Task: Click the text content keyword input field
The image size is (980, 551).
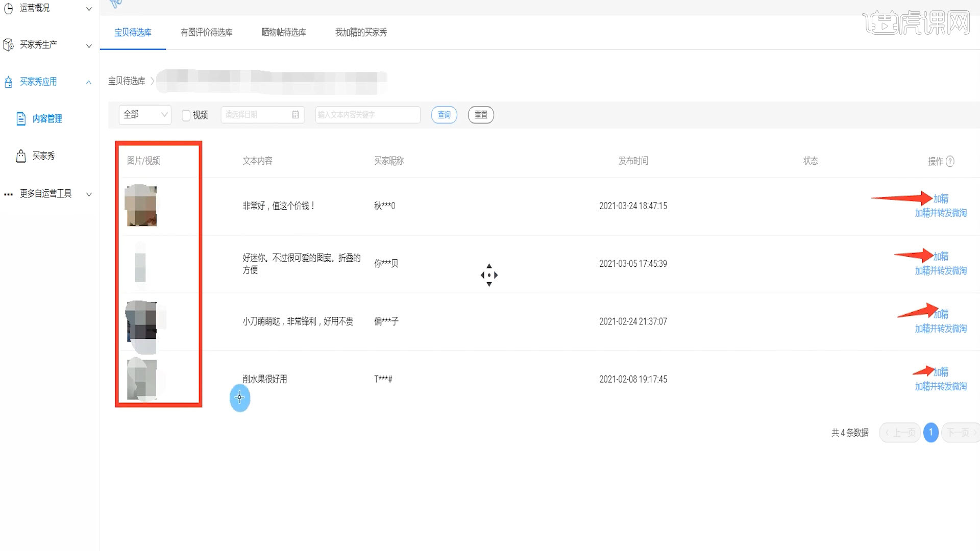Action: pos(368,115)
